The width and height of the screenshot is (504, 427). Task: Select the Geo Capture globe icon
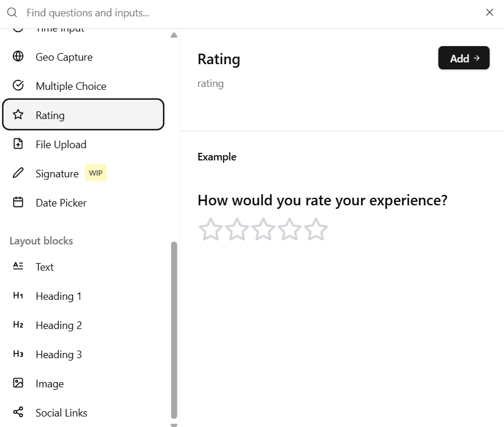[18, 57]
